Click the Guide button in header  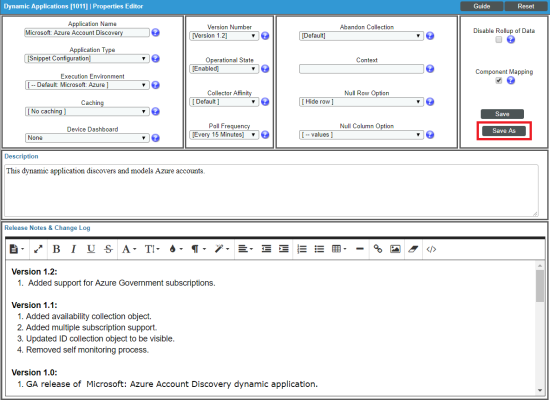click(x=482, y=6)
